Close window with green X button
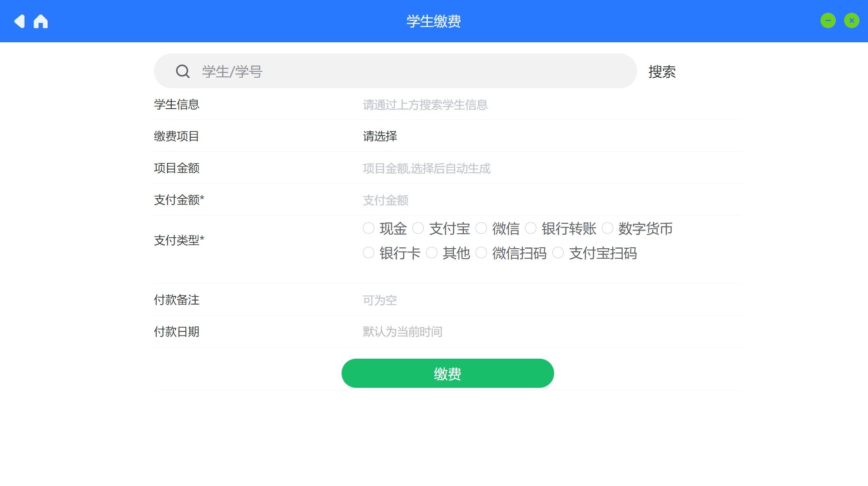This screenshot has width=868, height=486. [x=851, y=20]
